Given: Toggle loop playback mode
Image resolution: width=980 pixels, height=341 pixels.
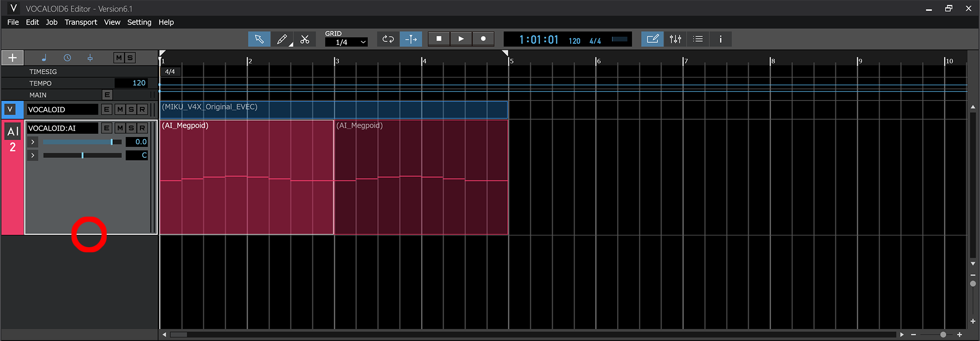Looking at the screenshot, I should [388, 39].
